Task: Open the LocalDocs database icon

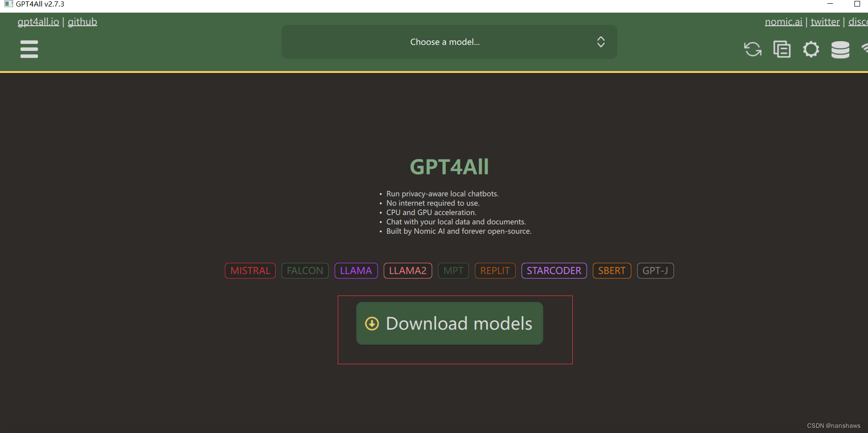Action: coord(840,50)
